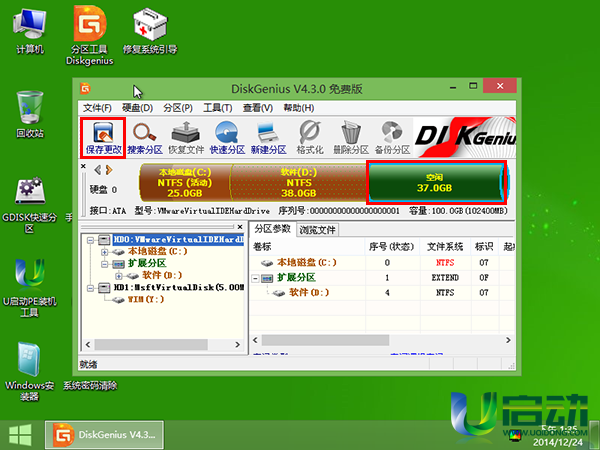Click the Recover Files (恢复文件) icon
The height and width of the screenshot is (450, 600).
(186, 138)
